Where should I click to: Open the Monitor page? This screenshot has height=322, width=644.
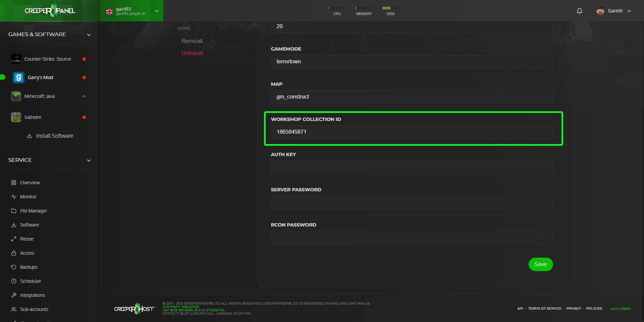[x=28, y=197]
